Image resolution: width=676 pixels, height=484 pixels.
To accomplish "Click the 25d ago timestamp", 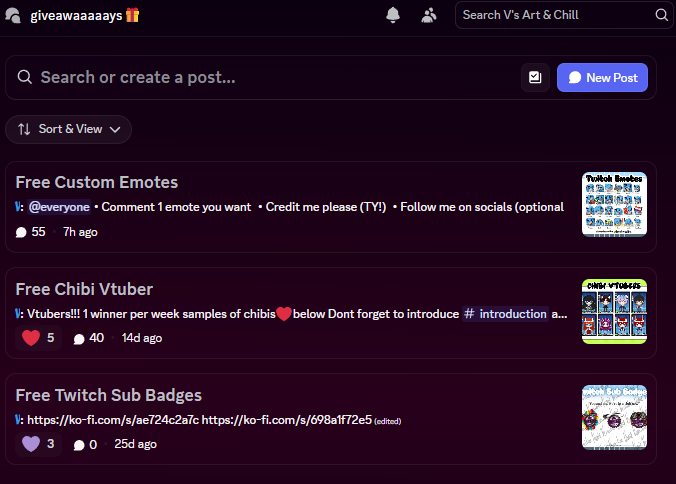I will pos(135,444).
